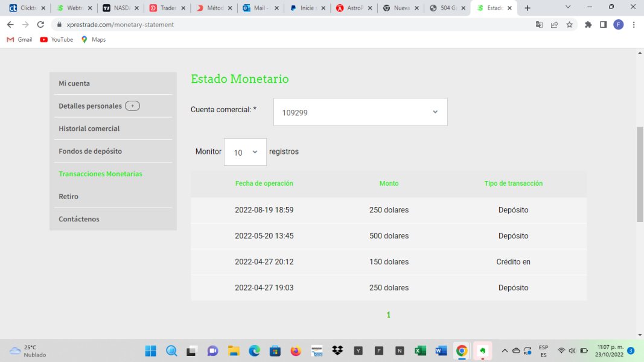644x362 pixels.
Task: Open Mi cuenta in sidebar
Action: click(x=74, y=83)
